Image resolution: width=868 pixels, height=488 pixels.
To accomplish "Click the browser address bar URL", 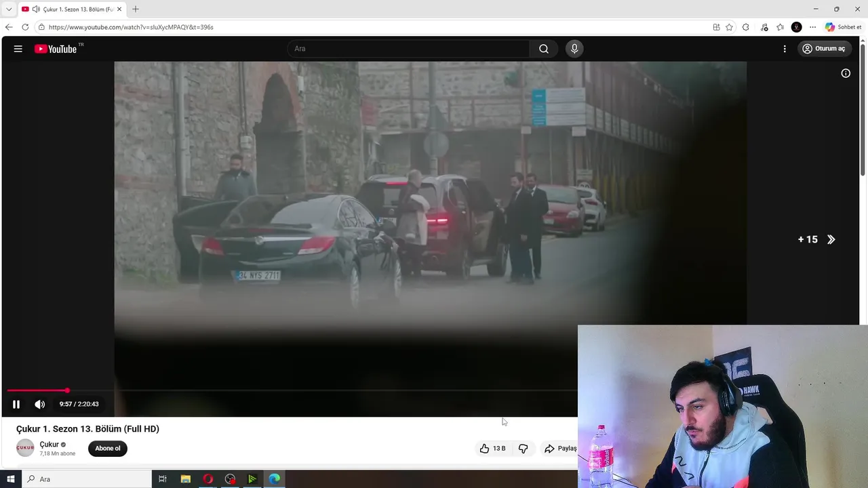I will pyautogui.click(x=131, y=27).
